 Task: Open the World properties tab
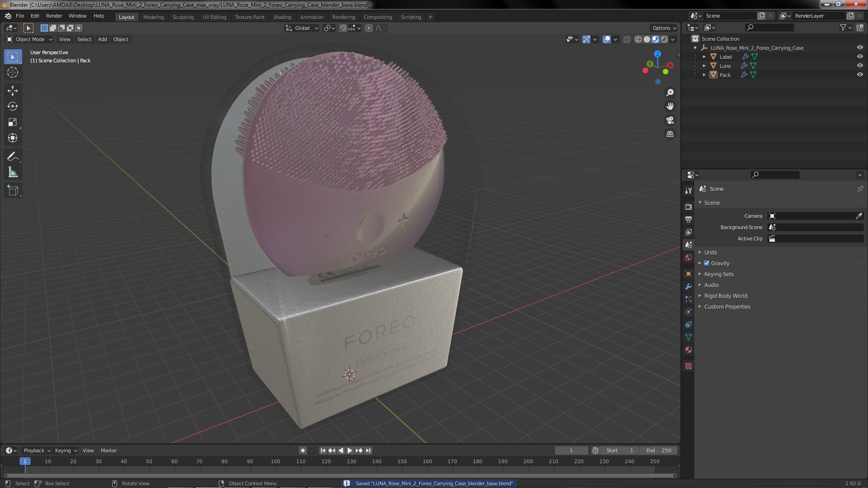click(688, 258)
